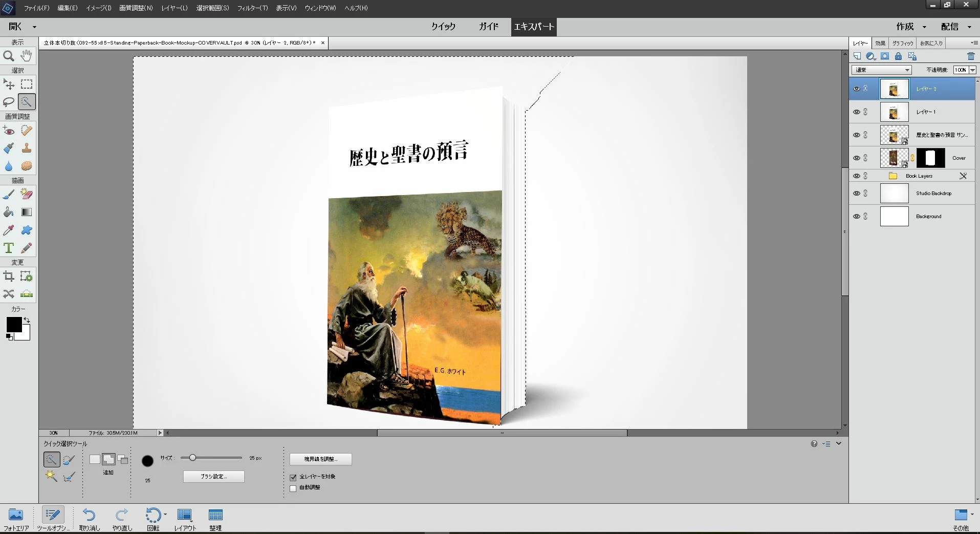Swap foreground and background colors

(27, 320)
